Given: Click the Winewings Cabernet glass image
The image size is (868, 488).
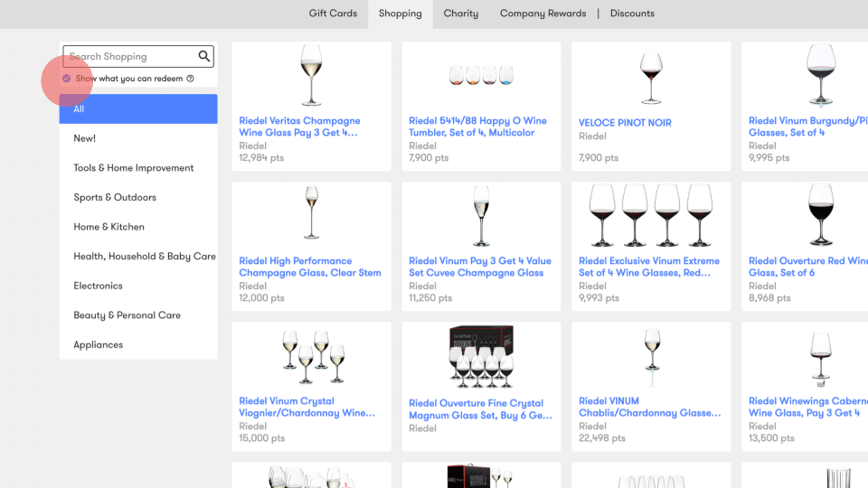Looking at the screenshot, I should click(x=821, y=360).
